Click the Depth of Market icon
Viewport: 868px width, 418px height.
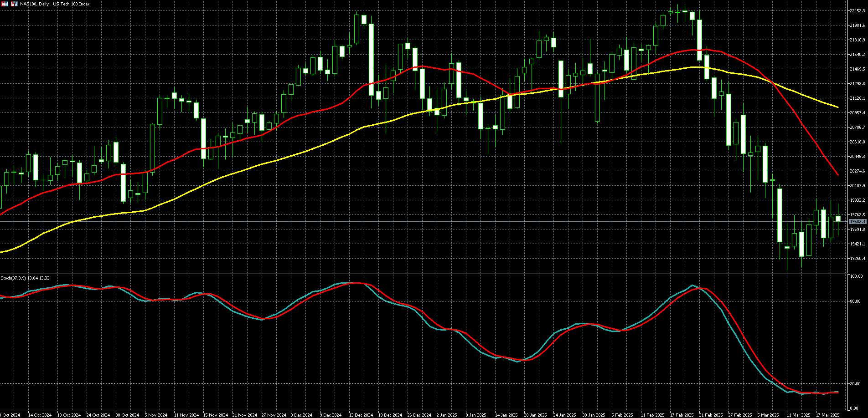(x=4, y=4)
